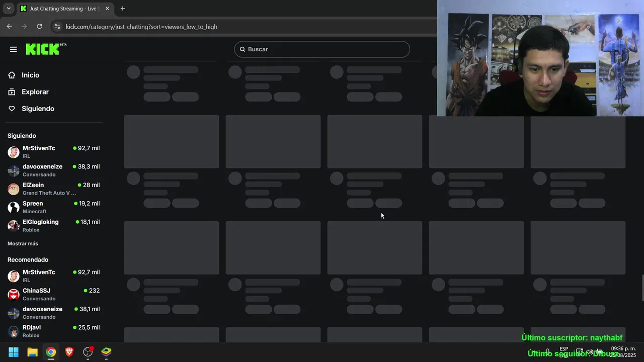This screenshot has height=362, width=644.
Task: Open ElGlogloking channel in sidebar
Action: coord(53,226)
